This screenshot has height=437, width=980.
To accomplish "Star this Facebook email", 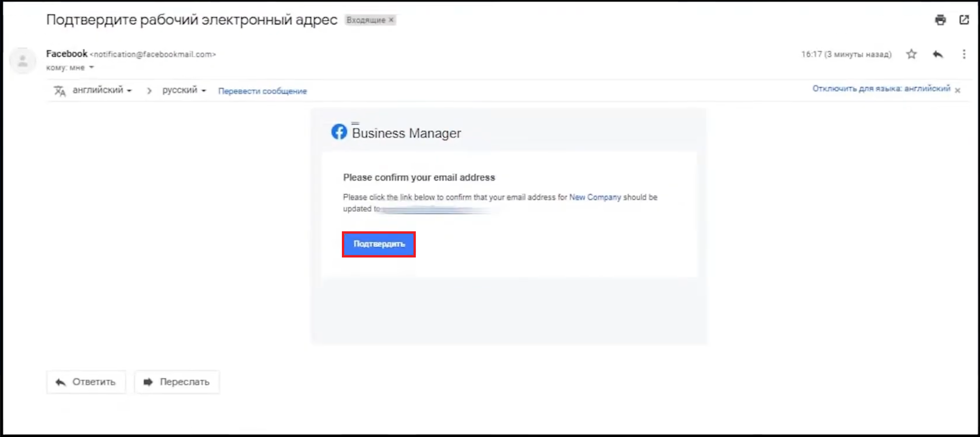I will 911,54.
